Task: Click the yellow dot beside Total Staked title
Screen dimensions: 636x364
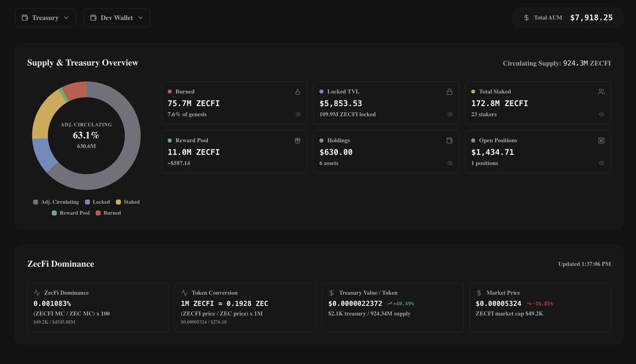Action: (473, 92)
